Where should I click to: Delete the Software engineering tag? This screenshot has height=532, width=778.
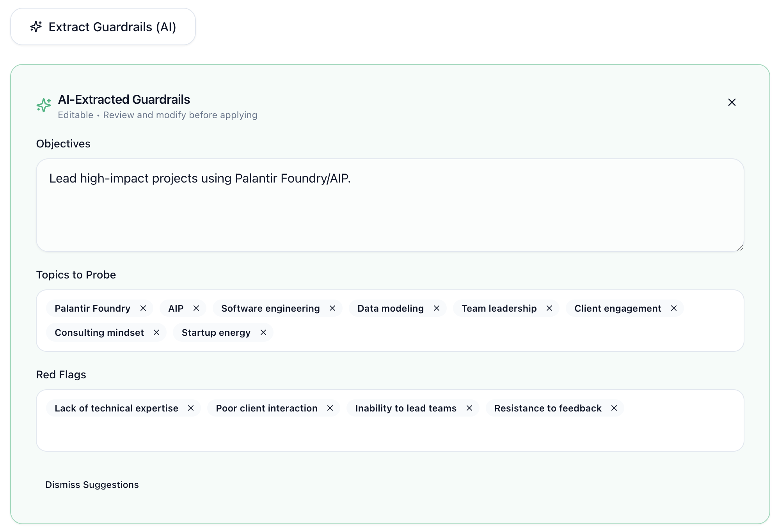(x=332, y=308)
